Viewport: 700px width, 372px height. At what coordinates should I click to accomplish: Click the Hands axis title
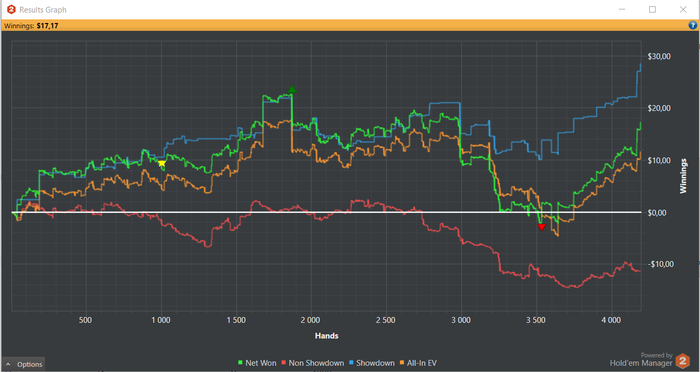tap(326, 336)
